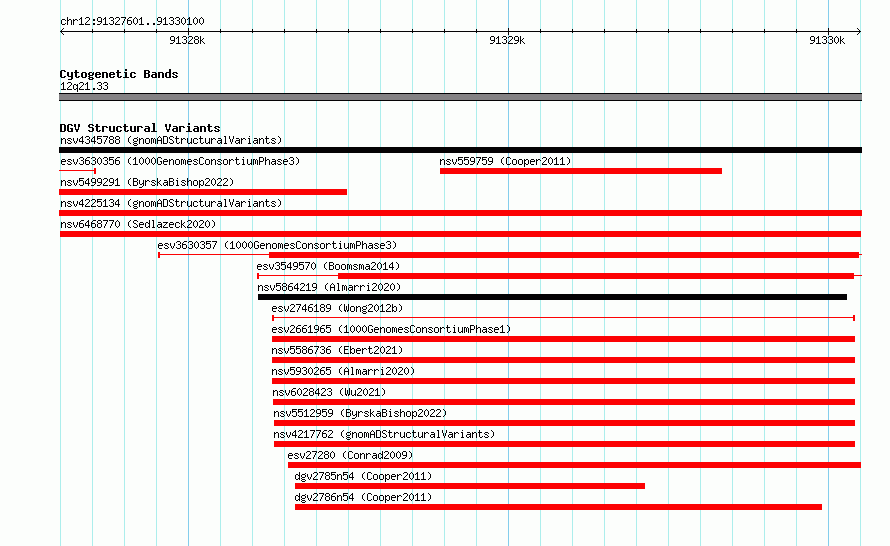Click the 91328k ruler tick label

(187, 40)
